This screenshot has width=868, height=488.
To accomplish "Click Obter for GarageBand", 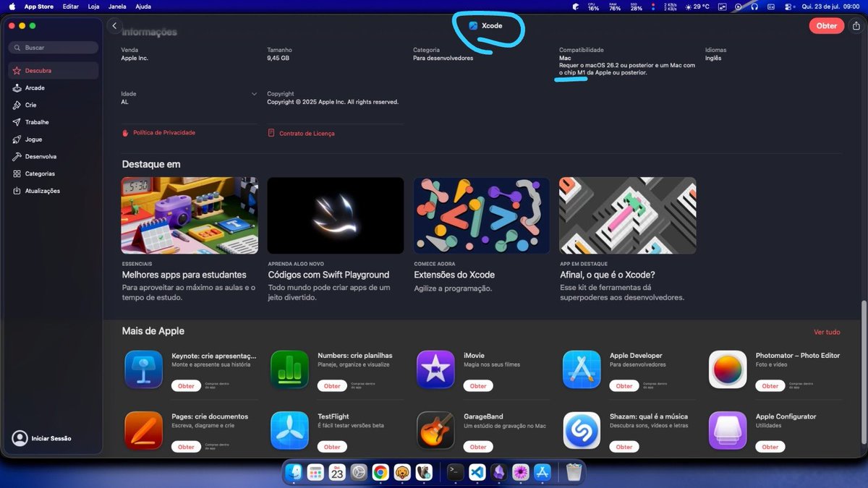I will coord(478,447).
